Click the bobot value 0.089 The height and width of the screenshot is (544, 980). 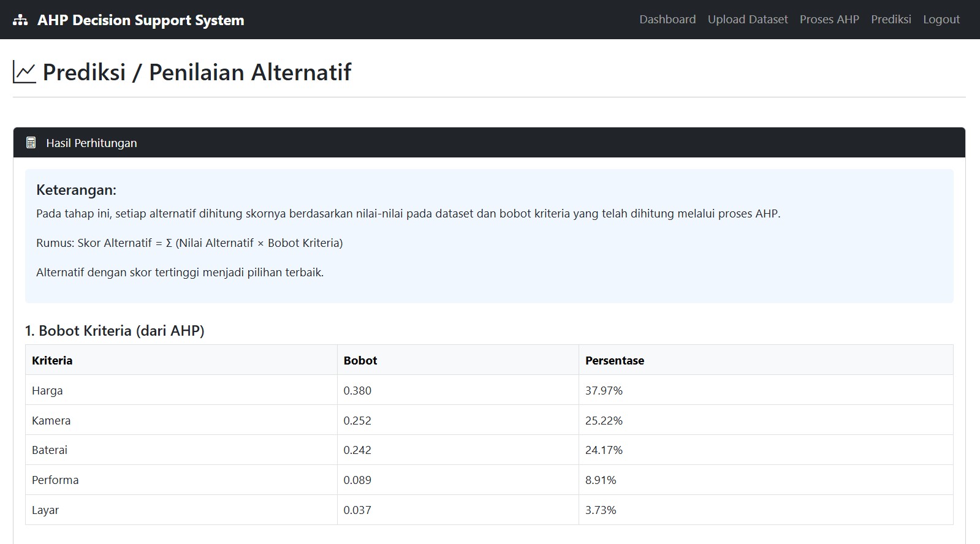357,480
